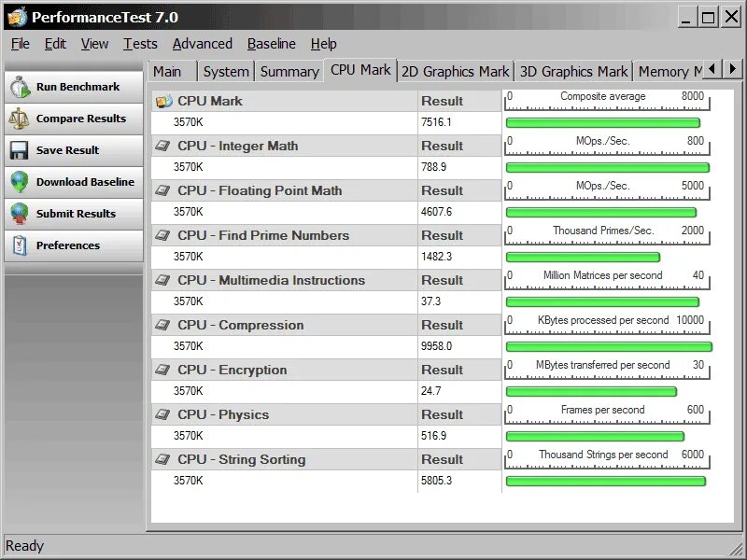Open the Preferences button
Image resolution: width=747 pixels, height=560 pixels.
74,245
